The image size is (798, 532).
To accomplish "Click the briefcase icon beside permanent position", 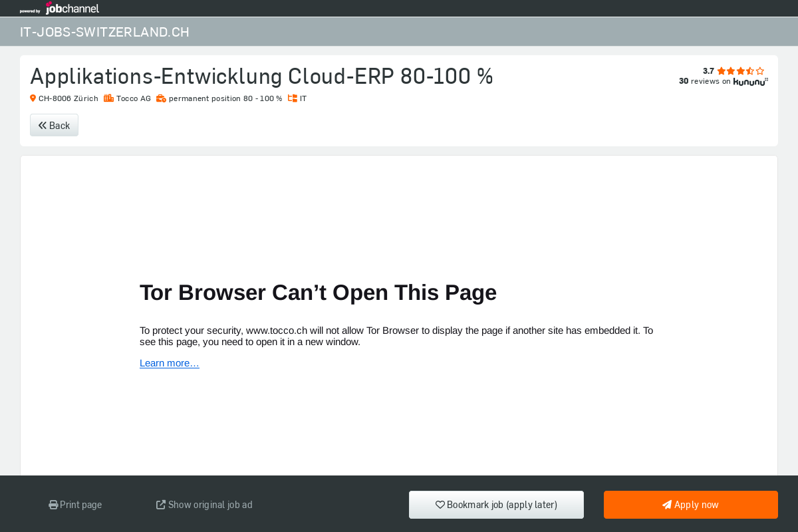I will (161, 98).
